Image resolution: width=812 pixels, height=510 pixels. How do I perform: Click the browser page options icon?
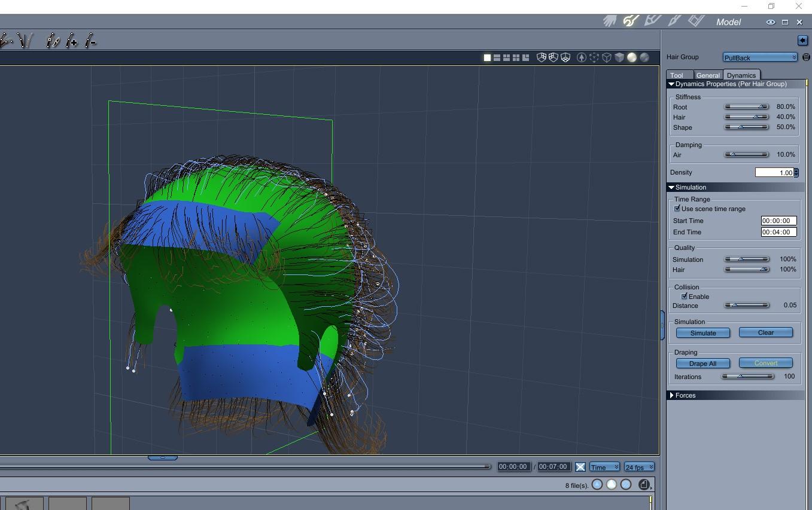click(644, 485)
